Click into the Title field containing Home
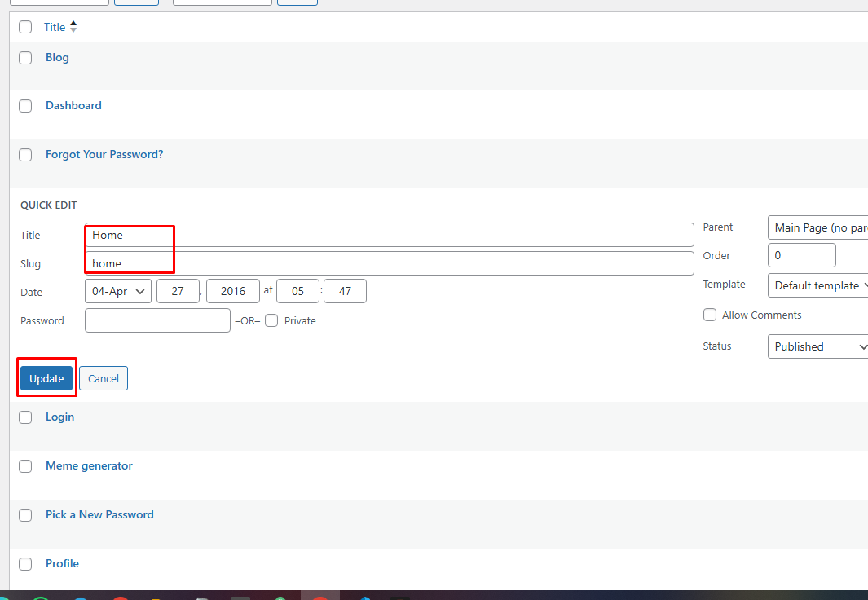Image resolution: width=868 pixels, height=600 pixels. point(389,235)
